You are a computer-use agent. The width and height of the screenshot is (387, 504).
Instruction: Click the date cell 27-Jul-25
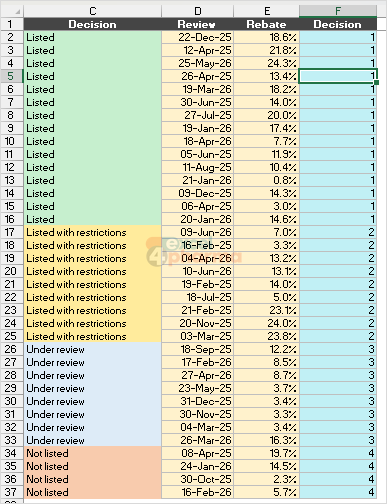(x=198, y=115)
